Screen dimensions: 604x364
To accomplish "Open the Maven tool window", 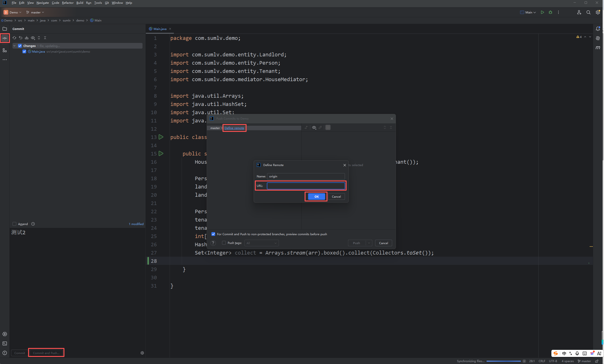I will [598, 48].
